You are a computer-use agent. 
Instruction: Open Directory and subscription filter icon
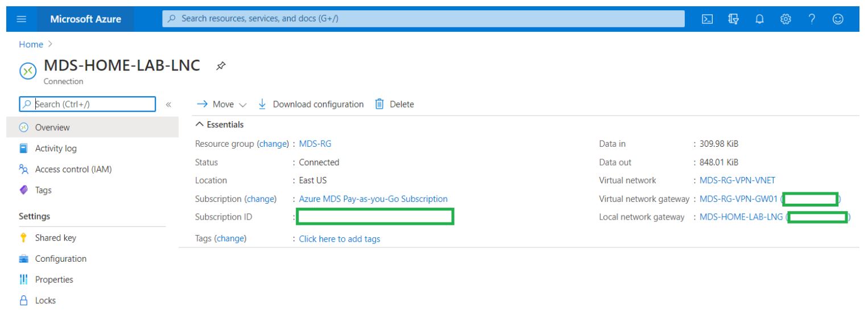coord(733,19)
